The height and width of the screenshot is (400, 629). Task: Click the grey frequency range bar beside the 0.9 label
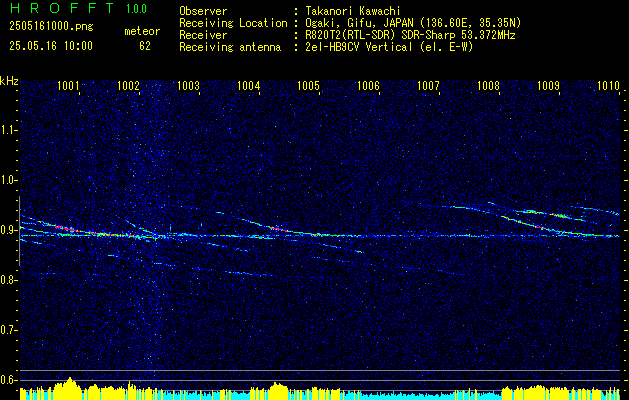(19, 231)
